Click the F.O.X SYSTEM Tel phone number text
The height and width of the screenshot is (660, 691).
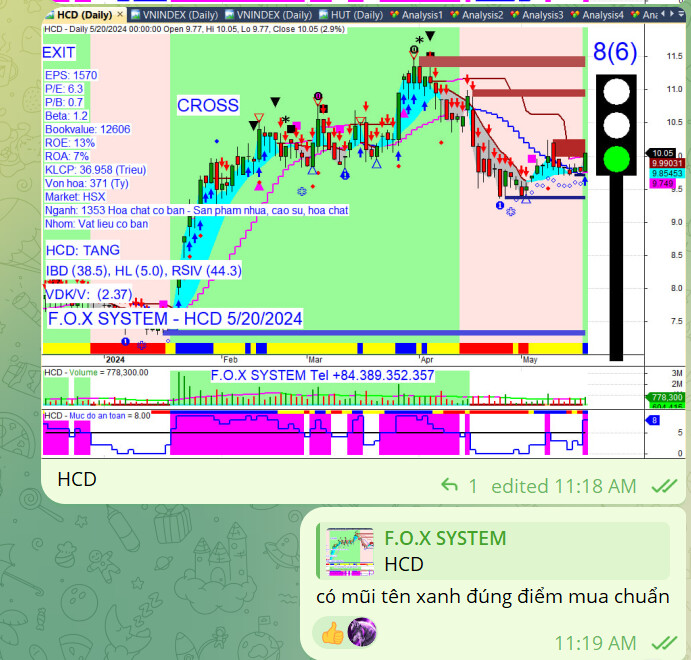(323, 375)
